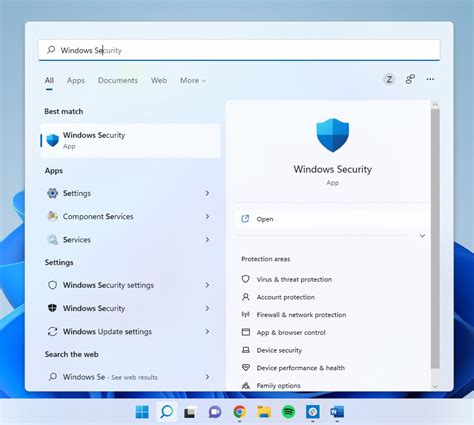Click the connected accounts icon
This screenshot has width=474, height=425.
[410, 79]
